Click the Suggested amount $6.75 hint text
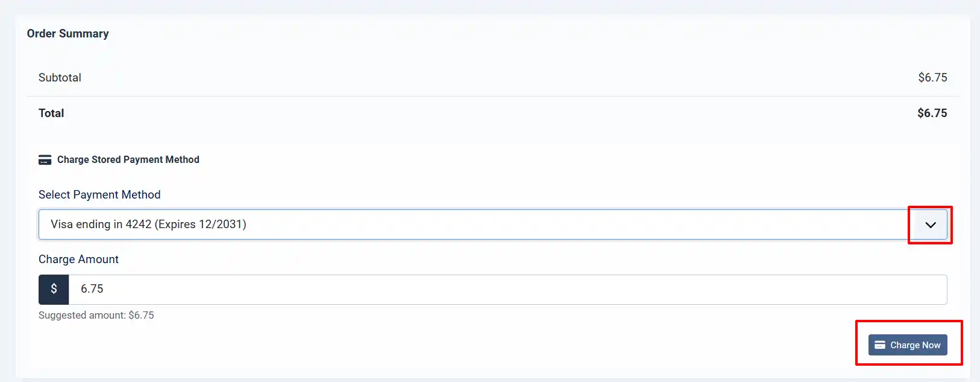The height and width of the screenshot is (382, 980). 96,315
